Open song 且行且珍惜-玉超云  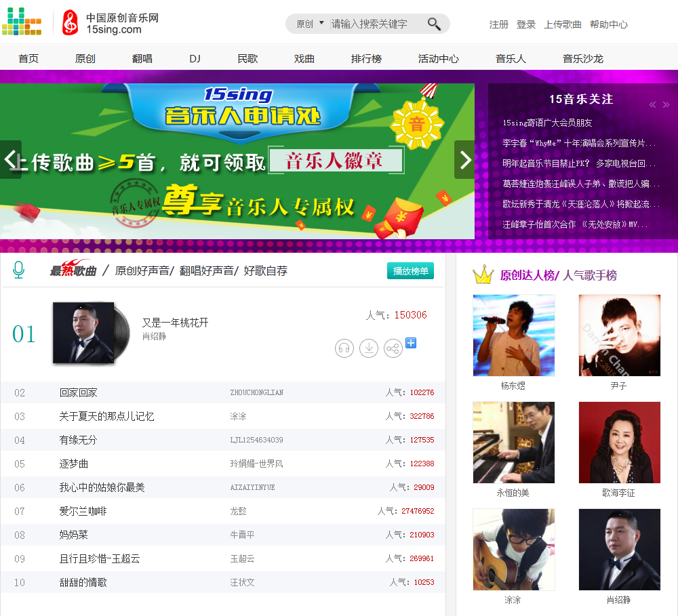click(100, 558)
